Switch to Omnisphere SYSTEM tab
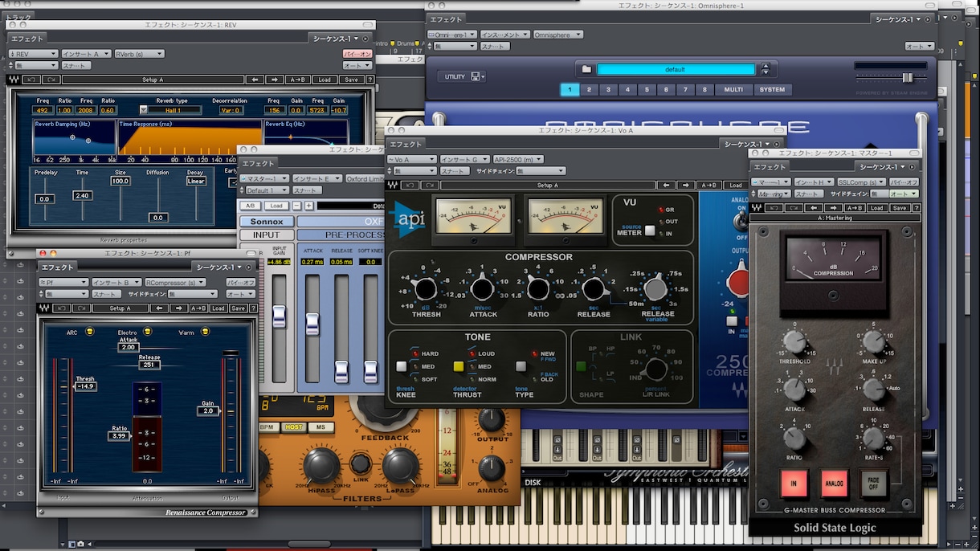The width and height of the screenshot is (980, 551). pyautogui.click(x=773, y=90)
